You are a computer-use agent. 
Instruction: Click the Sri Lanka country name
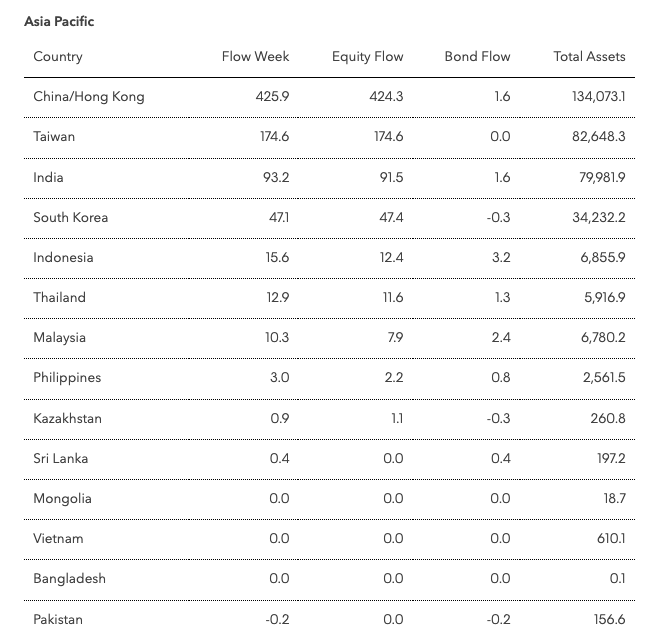pos(61,459)
